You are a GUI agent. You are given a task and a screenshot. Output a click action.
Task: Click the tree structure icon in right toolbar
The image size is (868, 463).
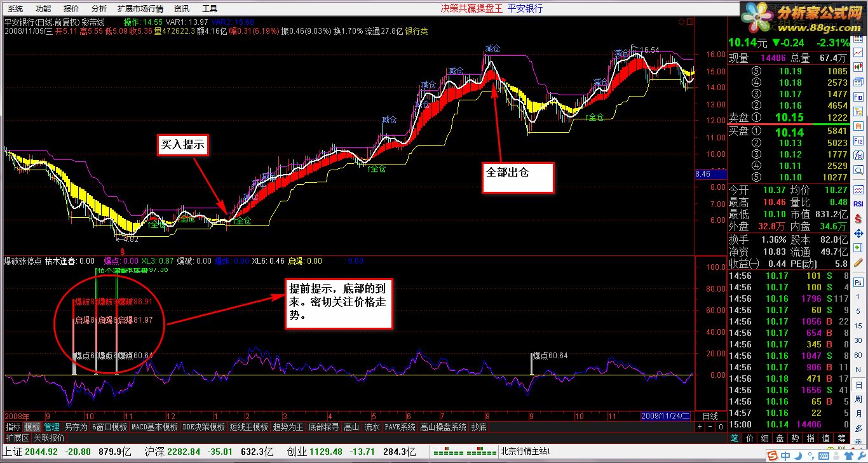coord(858,112)
